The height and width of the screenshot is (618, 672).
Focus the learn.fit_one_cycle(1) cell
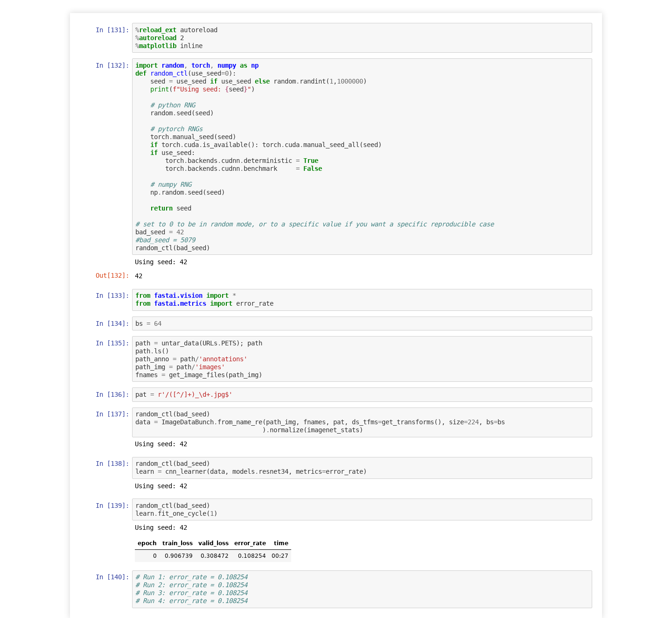tap(362, 509)
